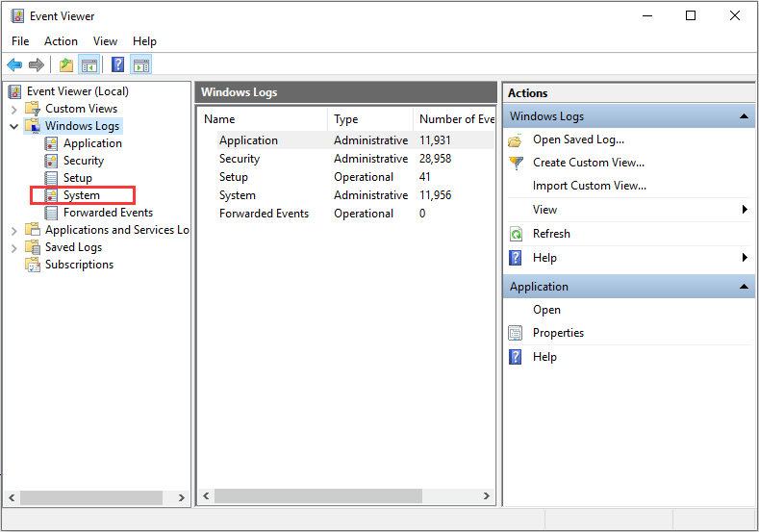Click Import Custom View action
The width and height of the screenshot is (759, 532).
point(589,186)
